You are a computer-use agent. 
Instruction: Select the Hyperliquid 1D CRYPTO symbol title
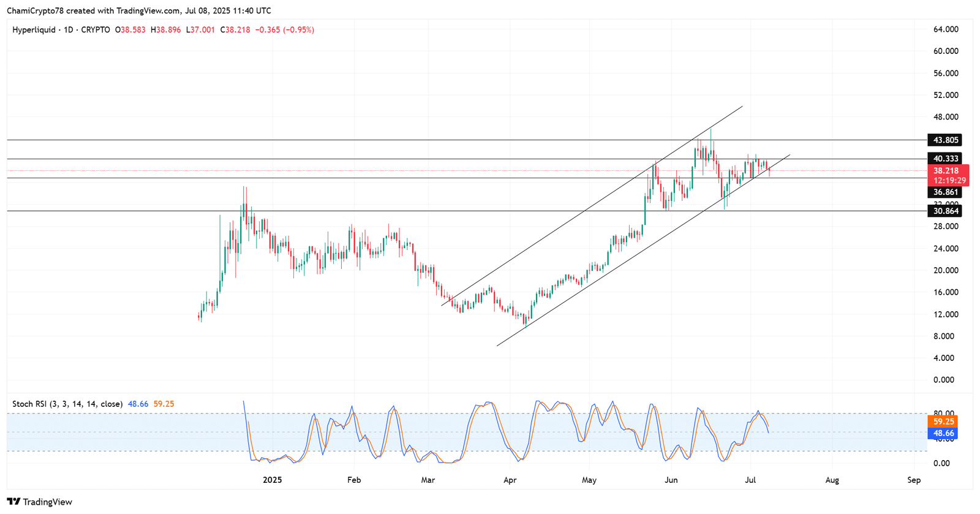pos(61,29)
